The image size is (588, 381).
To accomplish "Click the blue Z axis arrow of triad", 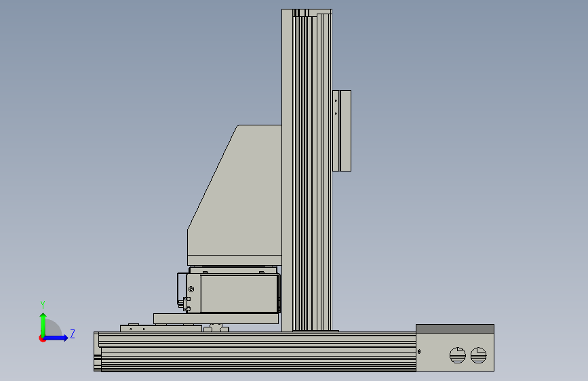I will pos(56,338).
